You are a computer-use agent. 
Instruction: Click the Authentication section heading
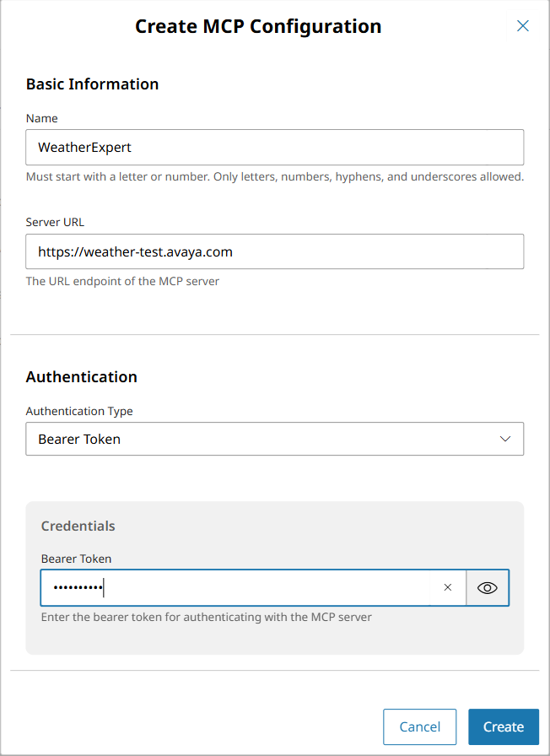(82, 376)
